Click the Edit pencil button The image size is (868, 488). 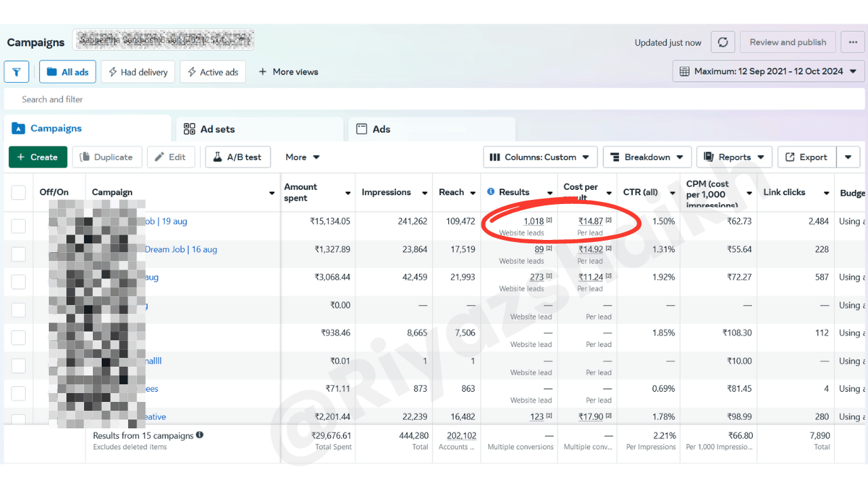tap(171, 157)
